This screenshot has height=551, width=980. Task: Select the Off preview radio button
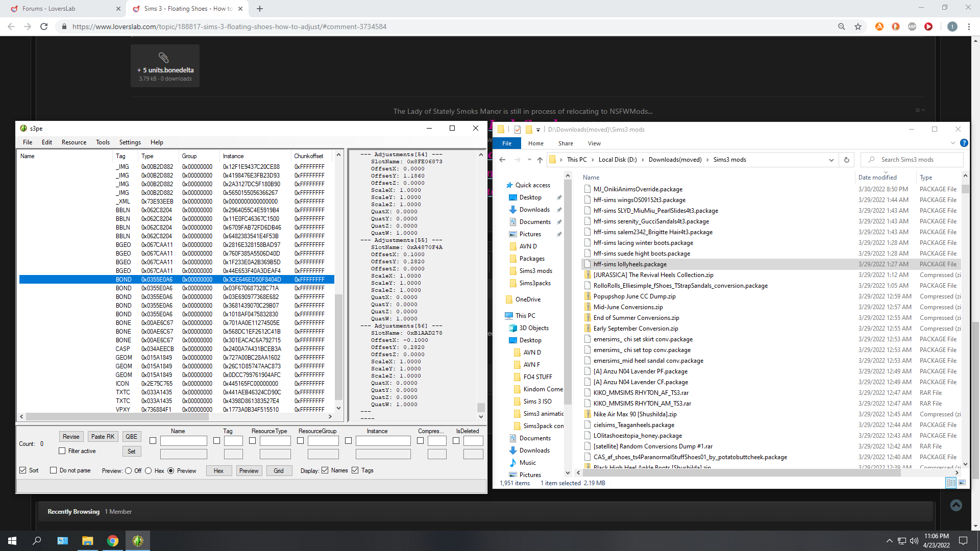129,471
